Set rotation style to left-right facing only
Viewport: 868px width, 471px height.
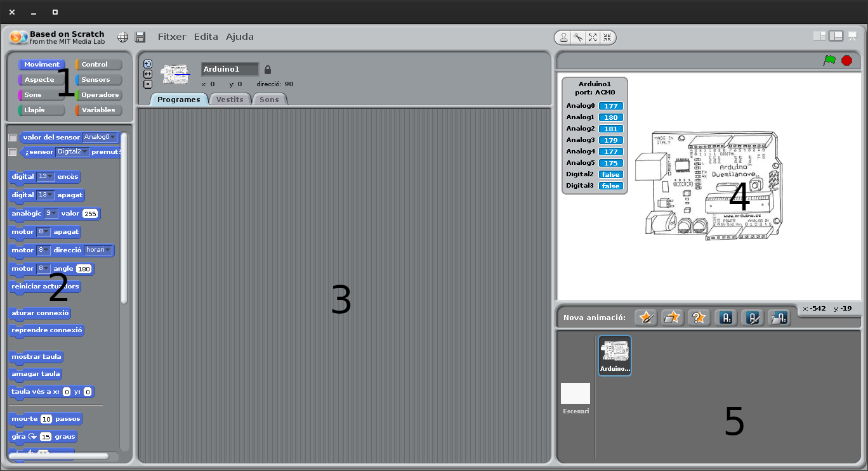[148, 74]
